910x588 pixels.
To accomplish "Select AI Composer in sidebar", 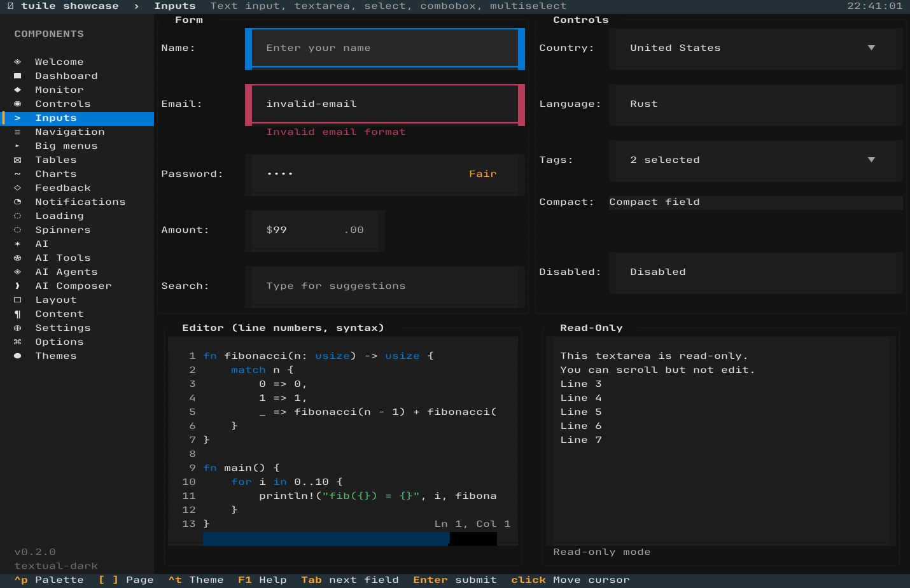I will click(77, 286).
